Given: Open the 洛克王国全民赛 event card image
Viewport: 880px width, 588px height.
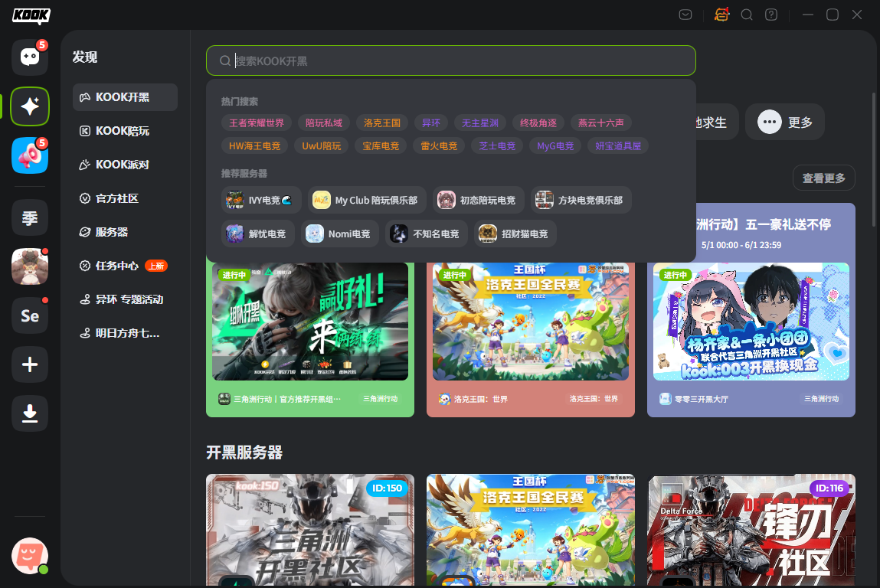Looking at the screenshot, I should pyautogui.click(x=530, y=322).
